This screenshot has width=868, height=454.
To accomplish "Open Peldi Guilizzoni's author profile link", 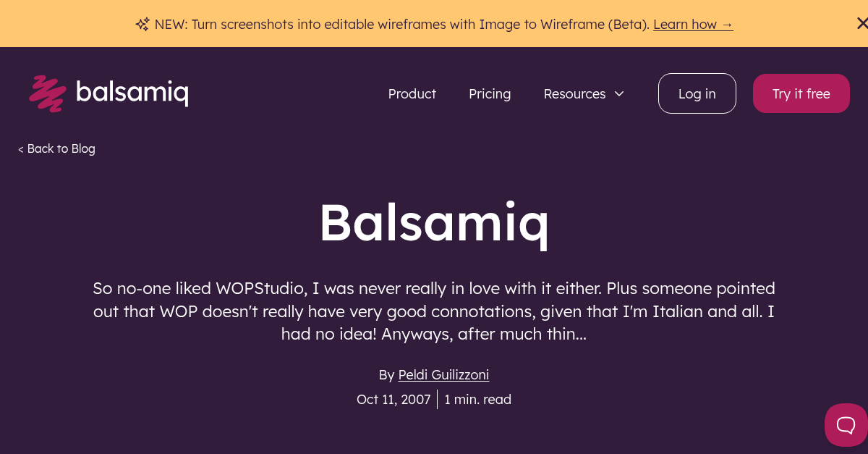I will [x=443, y=374].
